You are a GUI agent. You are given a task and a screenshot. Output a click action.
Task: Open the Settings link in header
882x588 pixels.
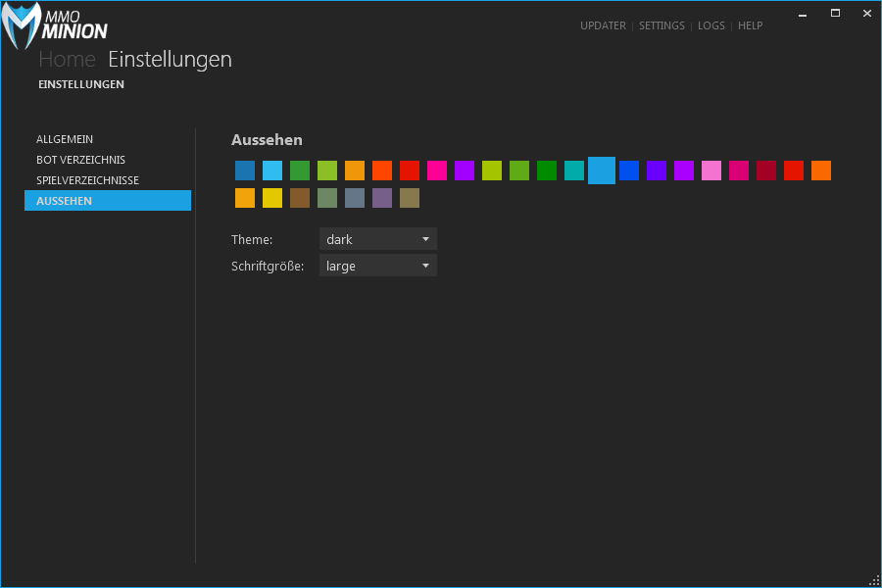point(661,25)
